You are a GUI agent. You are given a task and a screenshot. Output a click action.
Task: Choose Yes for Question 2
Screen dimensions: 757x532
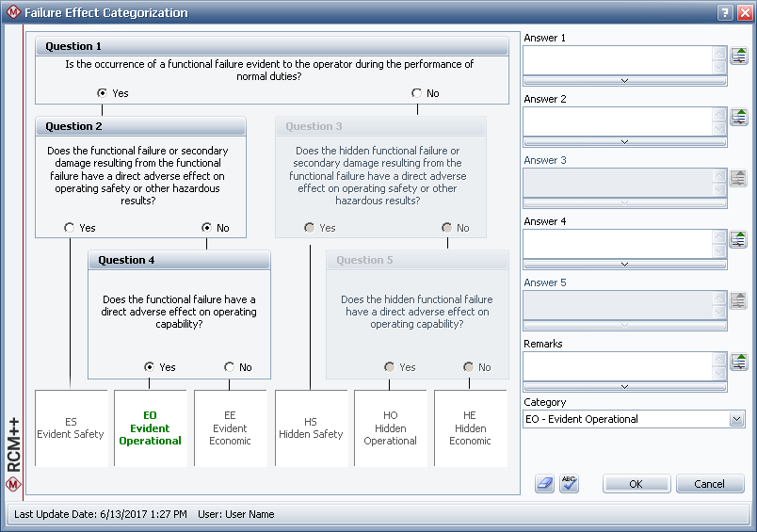tap(70, 228)
